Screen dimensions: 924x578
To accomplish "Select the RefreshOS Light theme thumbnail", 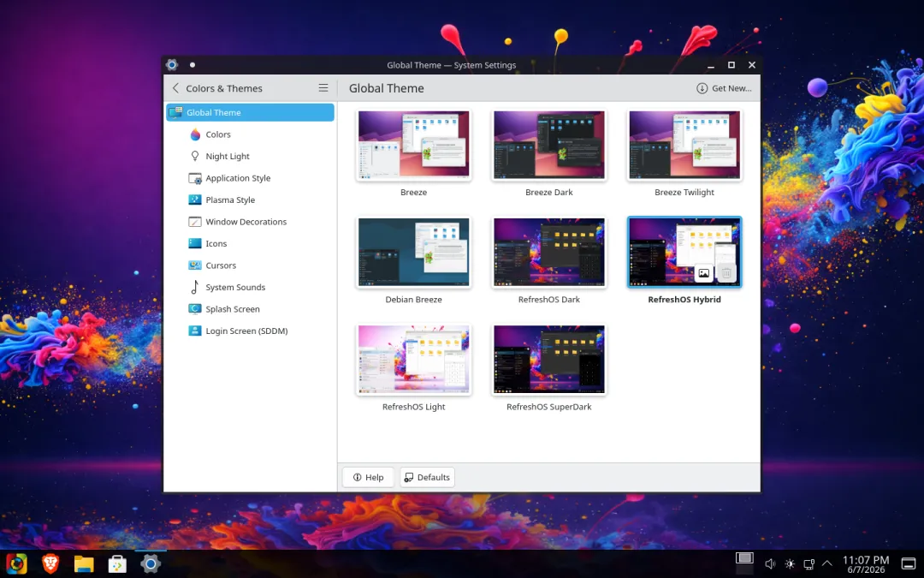I will click(x=414, y=359).
